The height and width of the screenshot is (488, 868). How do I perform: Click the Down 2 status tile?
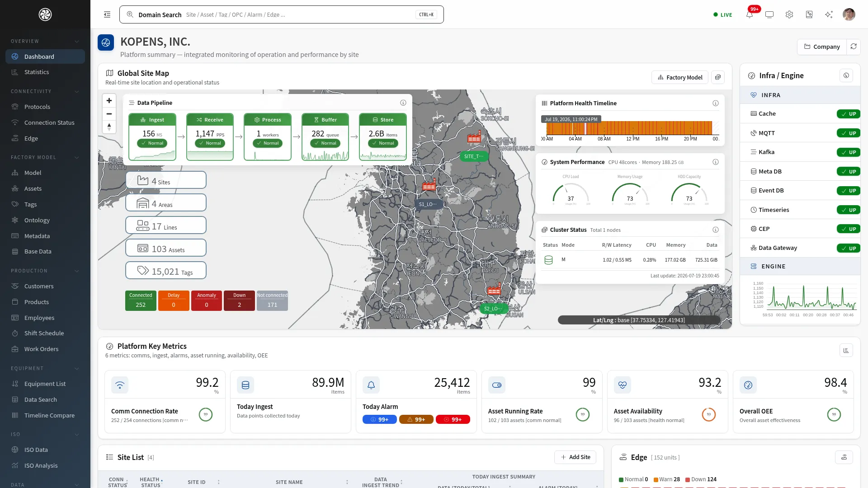(239, 300)
